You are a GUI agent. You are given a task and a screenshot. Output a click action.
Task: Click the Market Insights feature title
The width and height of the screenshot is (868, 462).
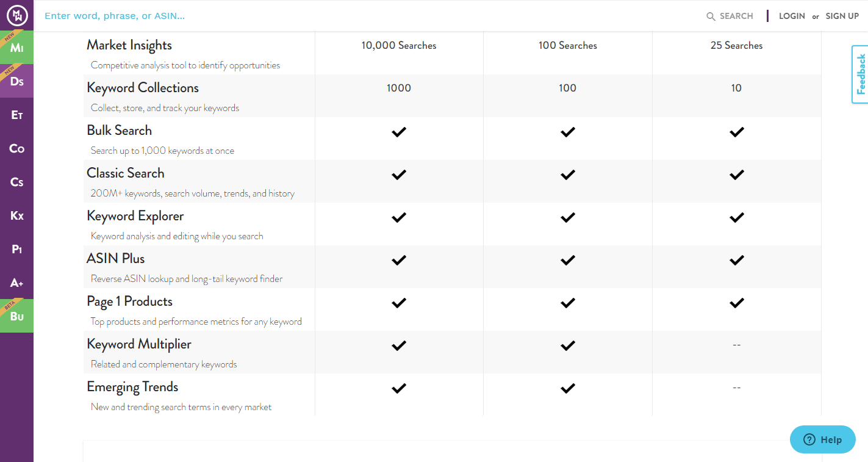coord(129,45)
